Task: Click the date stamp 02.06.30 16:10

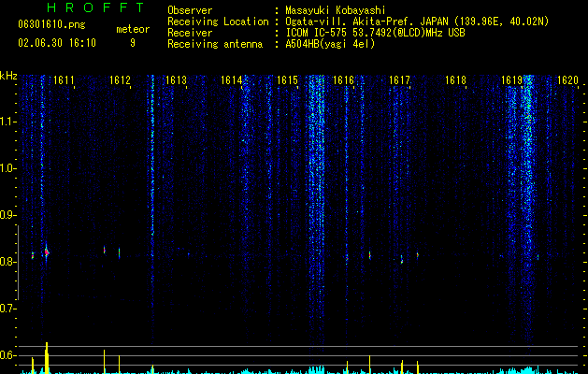Action: coord(57,43)
